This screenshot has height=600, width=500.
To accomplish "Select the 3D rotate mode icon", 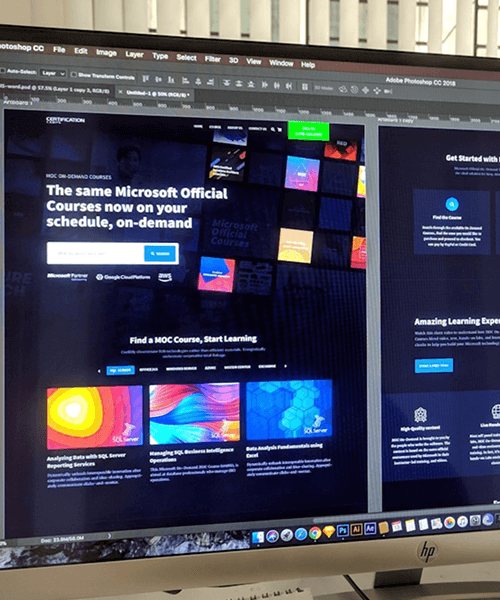I will coord(343,89).
